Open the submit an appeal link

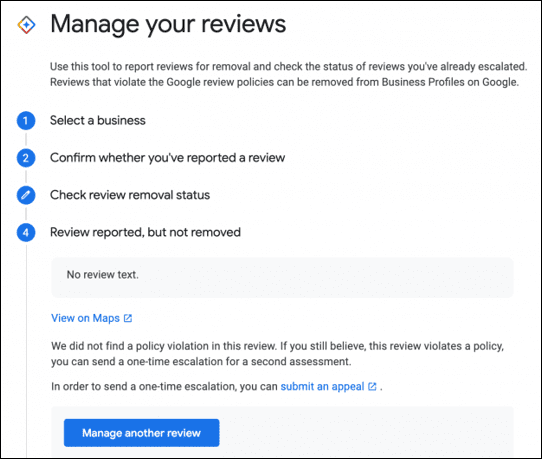322,386
